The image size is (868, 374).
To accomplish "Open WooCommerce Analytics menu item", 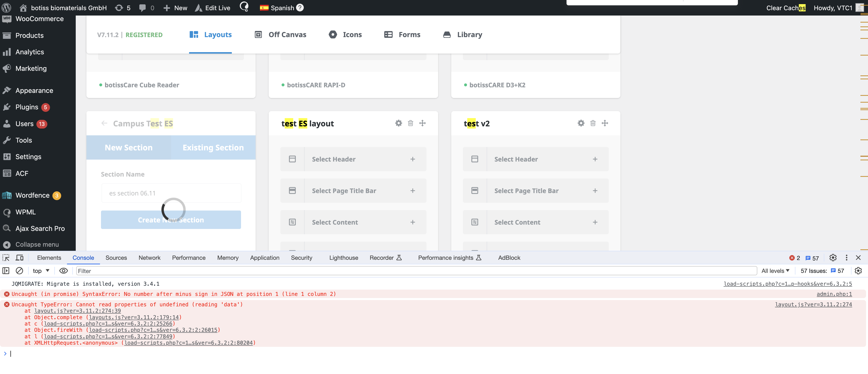I will (x=30, y=52).
